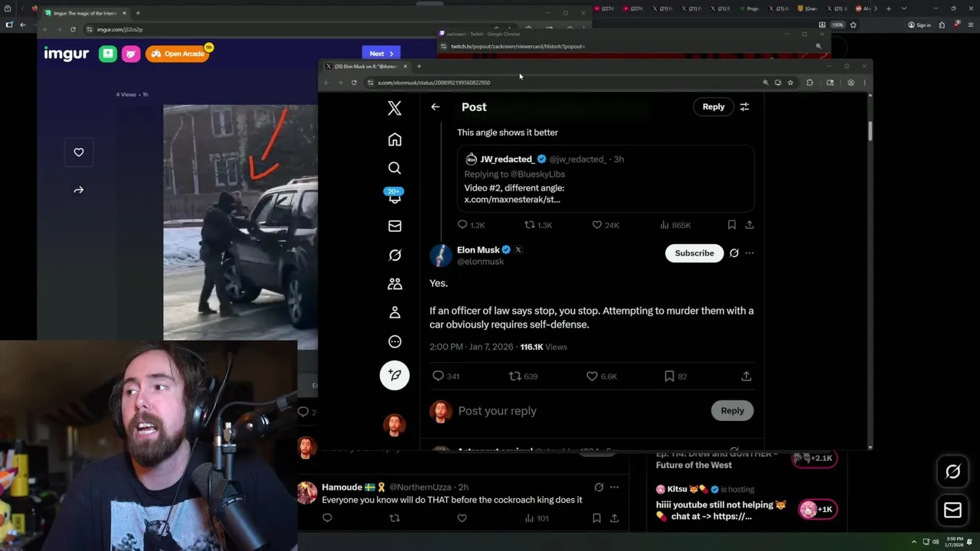The height and width of the screenshot is (551, 980).
Task: Bookmark the parent post above Elon's reply
Action: 731,225
